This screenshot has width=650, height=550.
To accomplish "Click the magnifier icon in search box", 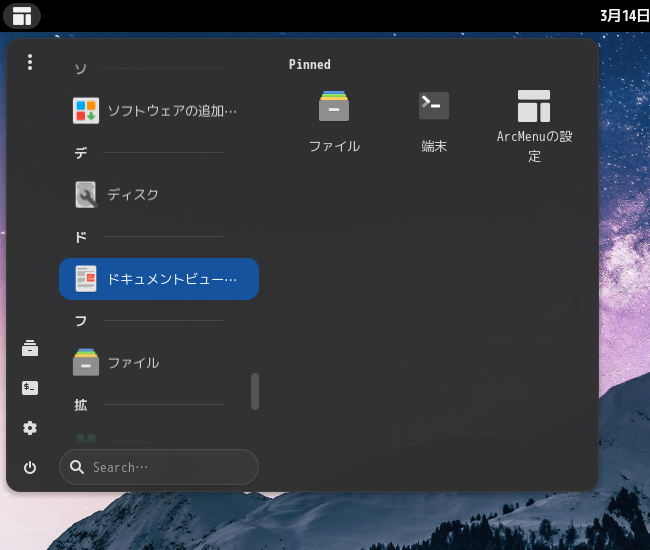I will tap(77, 467).
